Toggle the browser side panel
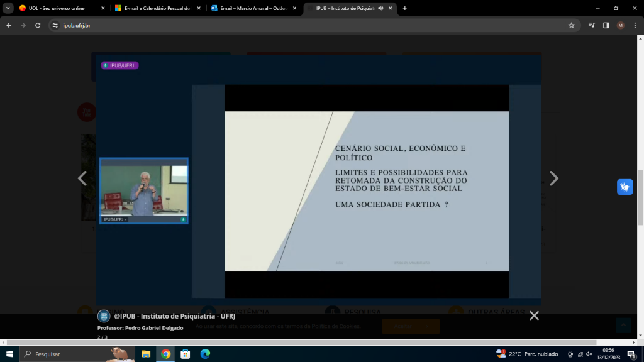 (606, 25)
